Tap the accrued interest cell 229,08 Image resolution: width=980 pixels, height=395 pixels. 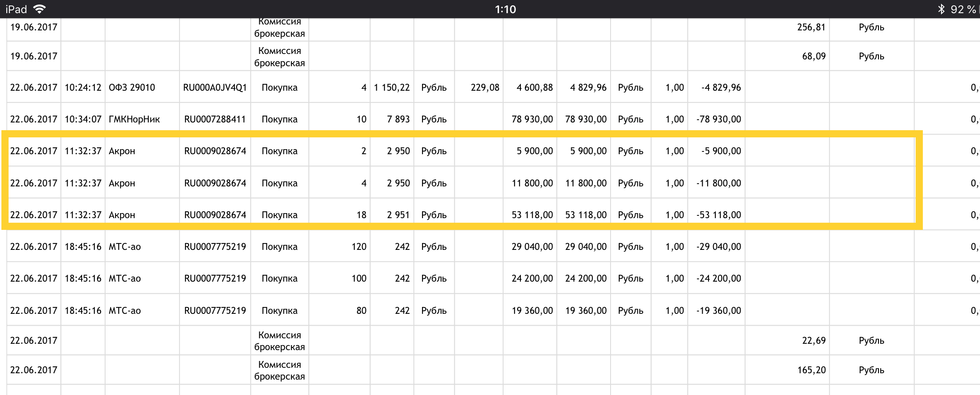pos(485,88)
